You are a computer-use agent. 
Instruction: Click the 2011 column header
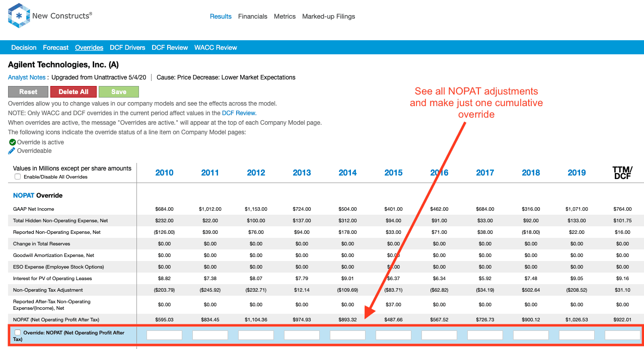pyautogui.click(x=210, y=173)
